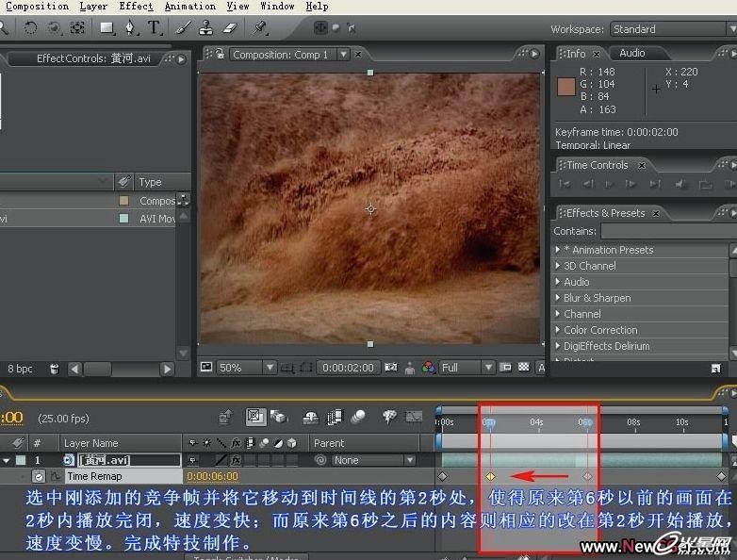Select the Type tool
Viewport: 737px width, 560px height.
[154, 28]
